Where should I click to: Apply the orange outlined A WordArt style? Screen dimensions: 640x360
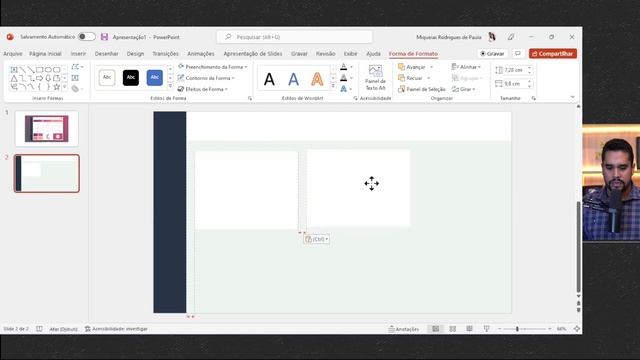(x=317, y=79)
